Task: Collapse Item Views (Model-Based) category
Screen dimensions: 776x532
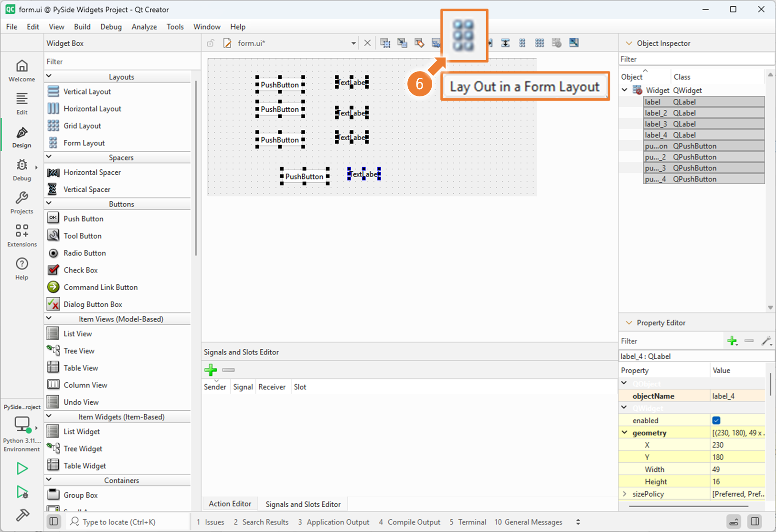Action: (x=49, y=318)
